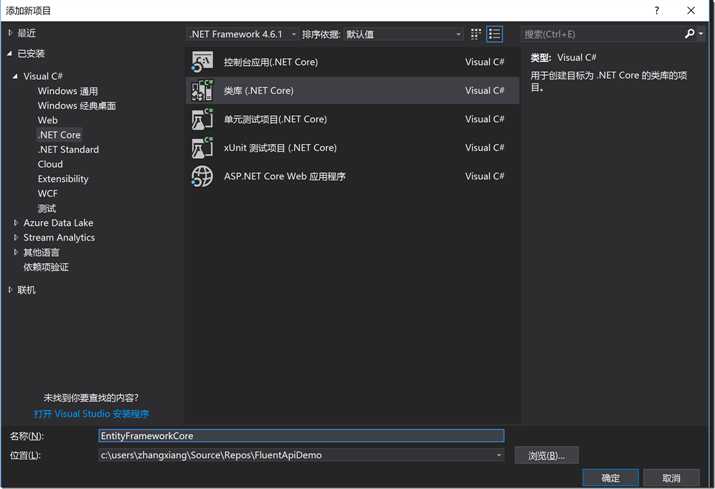The height and width of the screenshot is (489, 715).
Task: Expand the 联机 tree node
Action: click(10, 290)
